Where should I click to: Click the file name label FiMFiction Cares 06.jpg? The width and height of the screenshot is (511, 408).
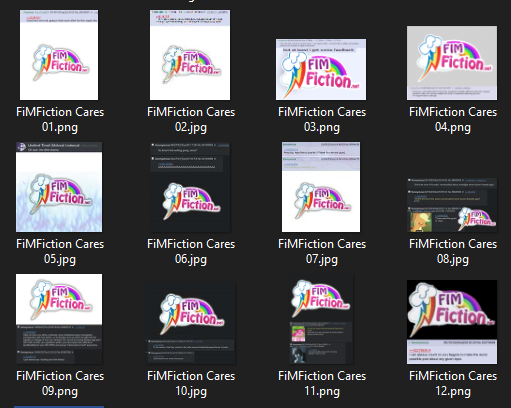191,251
